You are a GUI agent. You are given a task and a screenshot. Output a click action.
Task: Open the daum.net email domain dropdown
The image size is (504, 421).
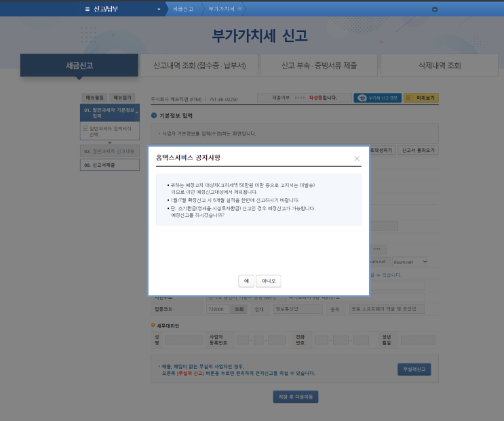tap(410, 262)
